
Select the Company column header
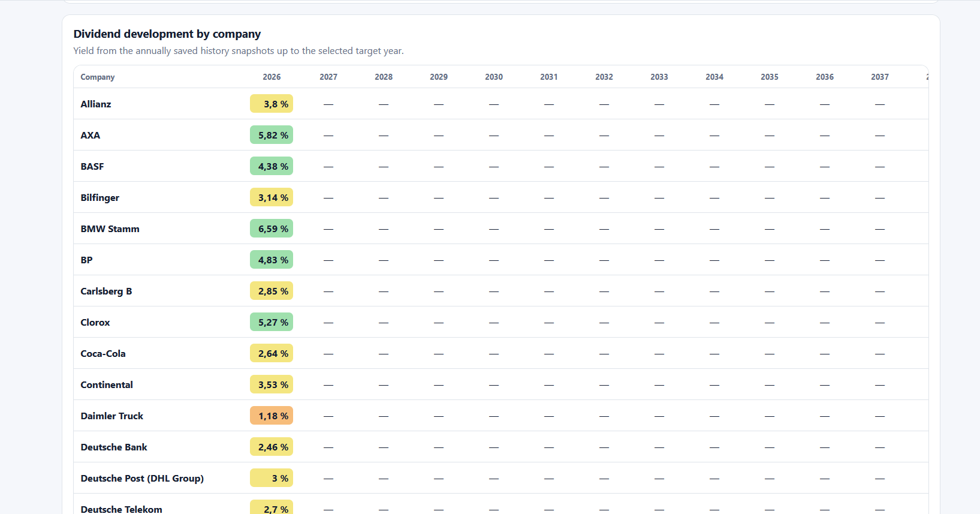[x=98, y=77]
